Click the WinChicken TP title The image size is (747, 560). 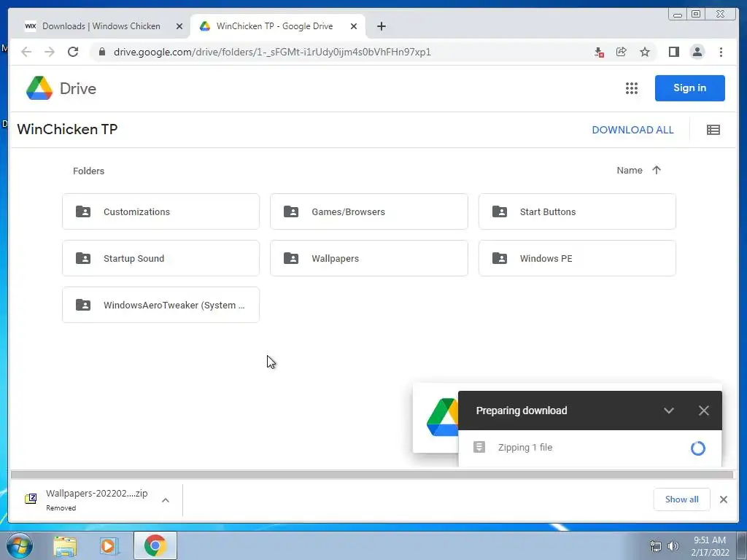[x=67, y=129]
